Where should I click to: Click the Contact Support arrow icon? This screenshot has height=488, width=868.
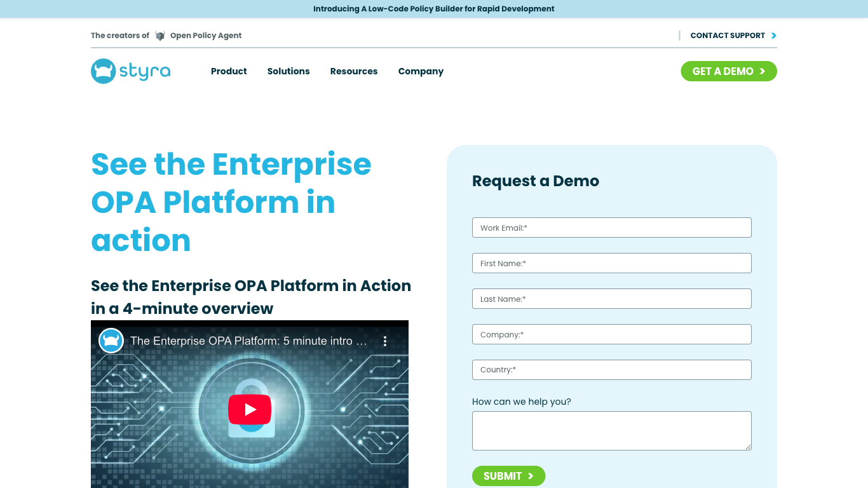coord(774,36)
